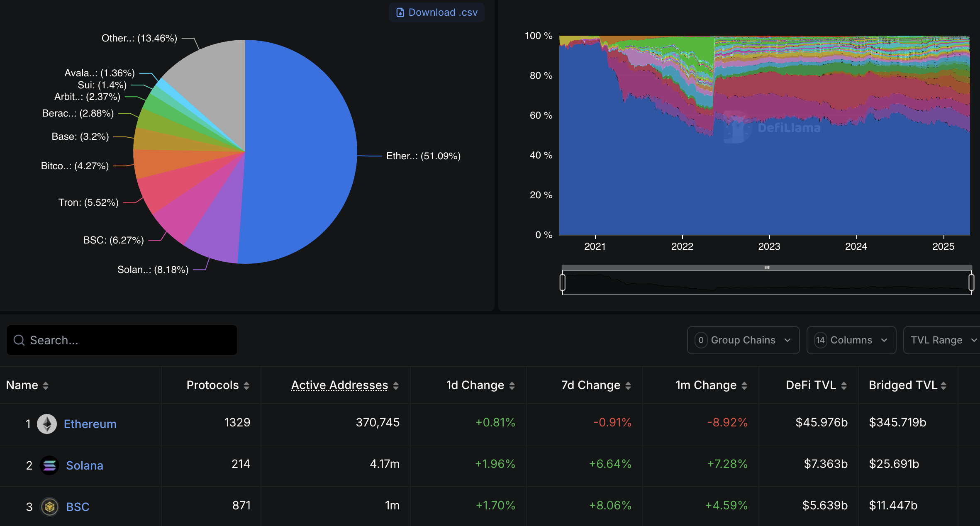Click the Solana logo icon in the table
This screenshot has width=980, height=526.
point(49,465)
